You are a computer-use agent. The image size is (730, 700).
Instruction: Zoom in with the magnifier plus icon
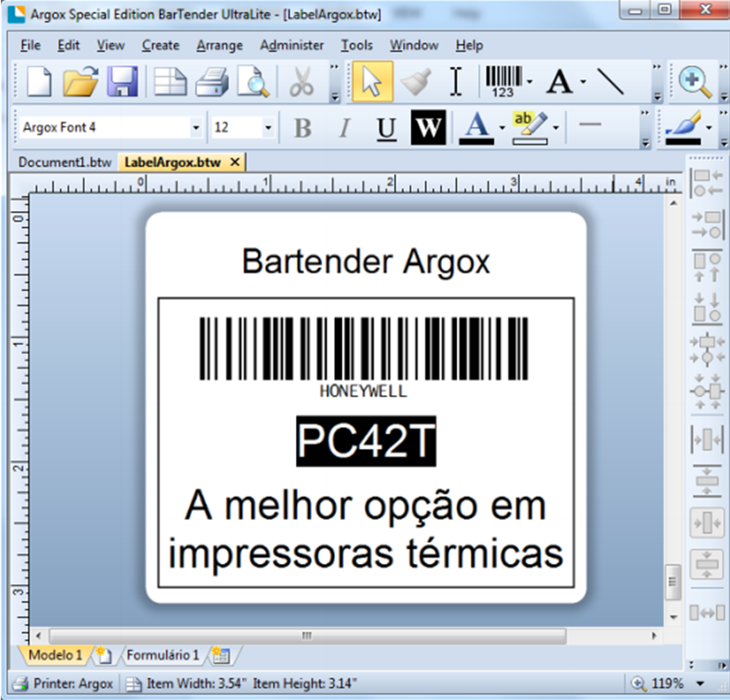point(695,83)
